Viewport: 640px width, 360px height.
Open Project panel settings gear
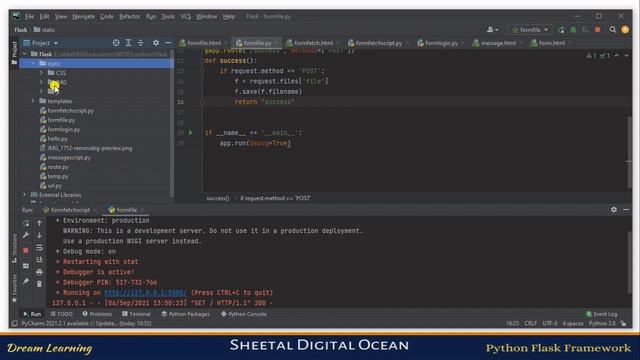coord(156,43)
